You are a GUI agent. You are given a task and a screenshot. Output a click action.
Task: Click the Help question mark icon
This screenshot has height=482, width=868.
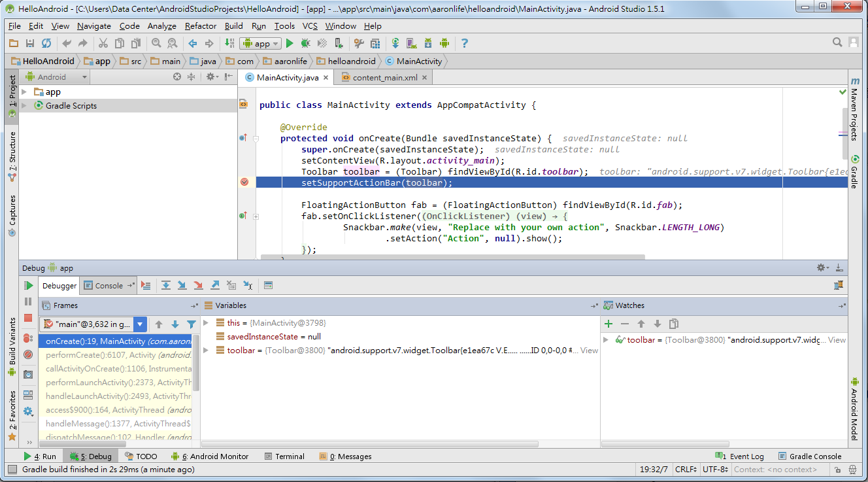tap(465, 43)
